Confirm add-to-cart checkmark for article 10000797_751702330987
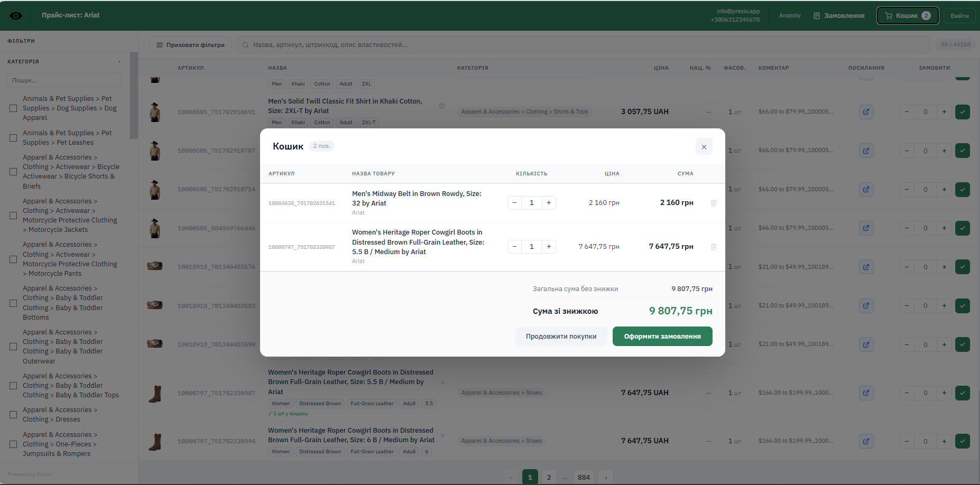980x485 pixels. point(963,393)
